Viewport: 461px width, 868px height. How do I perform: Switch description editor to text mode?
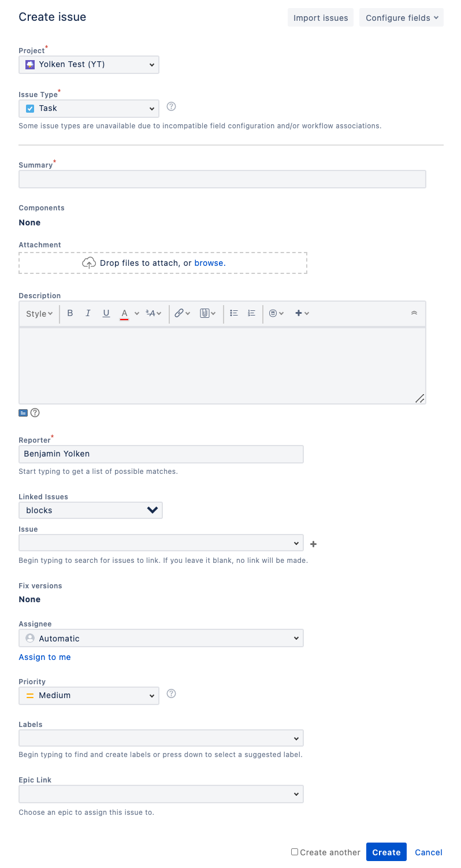click(23, 413)
